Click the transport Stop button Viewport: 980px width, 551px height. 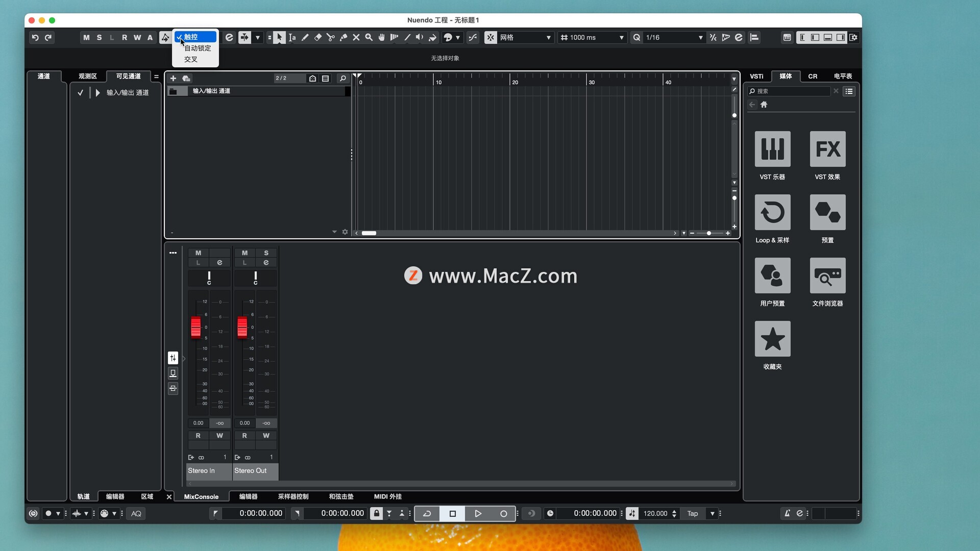[x=452, y=514]
